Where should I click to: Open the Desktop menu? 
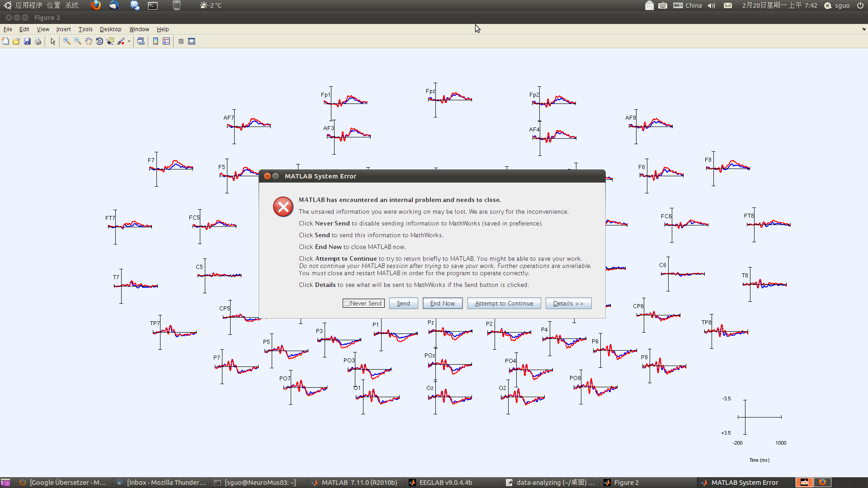(x=110, y=29)
